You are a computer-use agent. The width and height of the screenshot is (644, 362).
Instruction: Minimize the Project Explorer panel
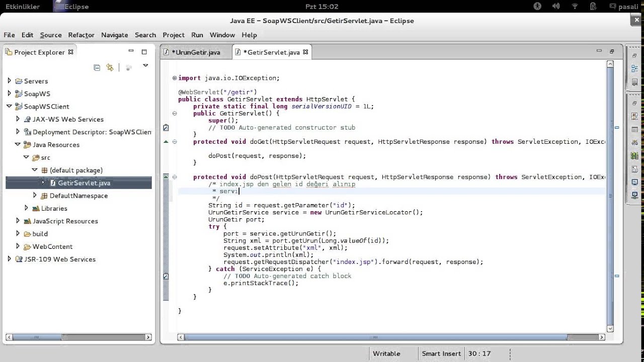[131, 51]
